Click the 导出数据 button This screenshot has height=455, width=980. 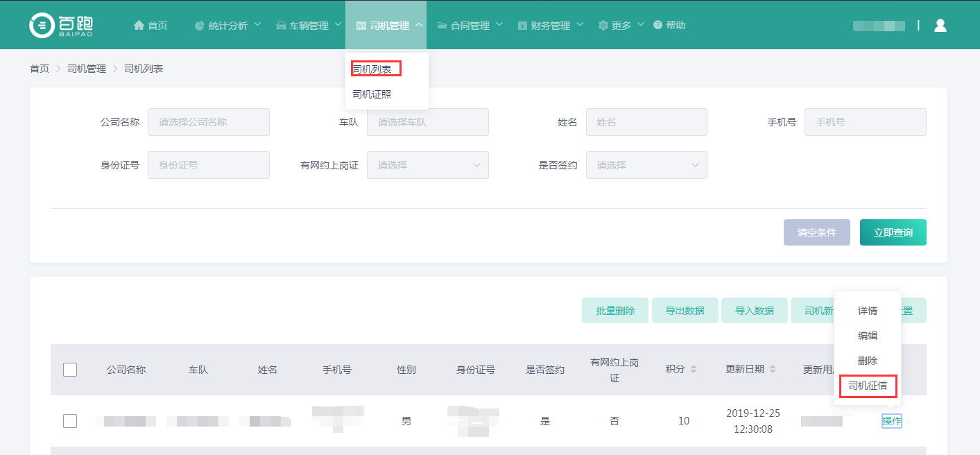685,311
